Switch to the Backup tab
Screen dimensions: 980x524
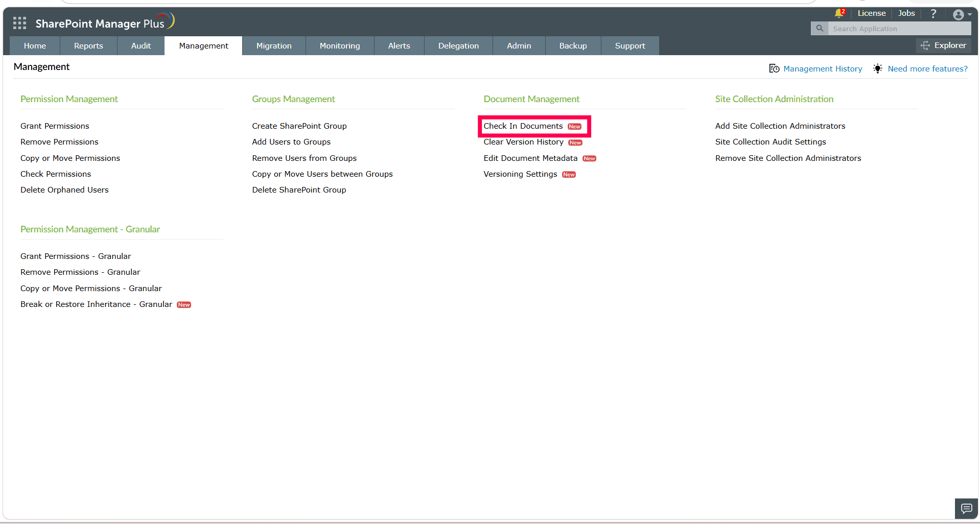573,46
